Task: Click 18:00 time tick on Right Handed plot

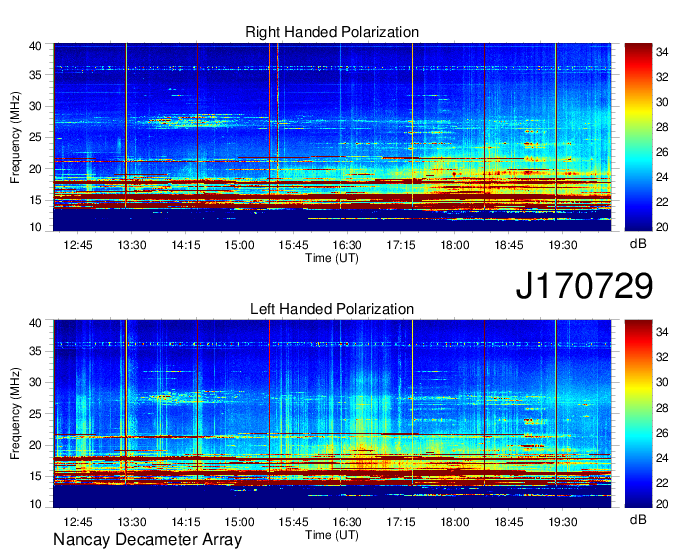Action: point(455,245)
